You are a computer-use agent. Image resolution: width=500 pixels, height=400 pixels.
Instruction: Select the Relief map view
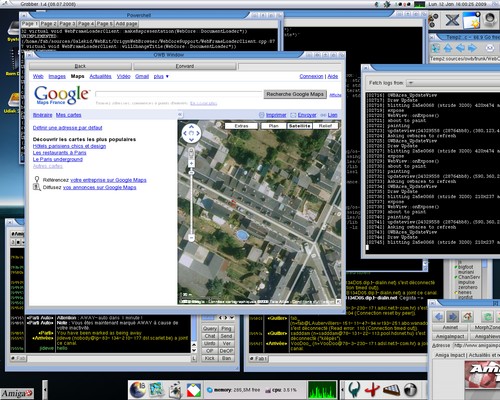pyautogui.click(x=325, y=126)
